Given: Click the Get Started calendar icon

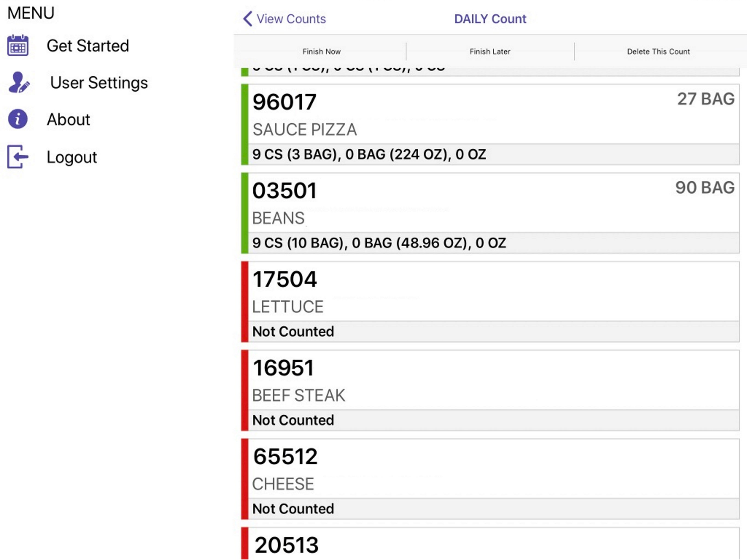Looking at the screenshot, I should 18,45.
